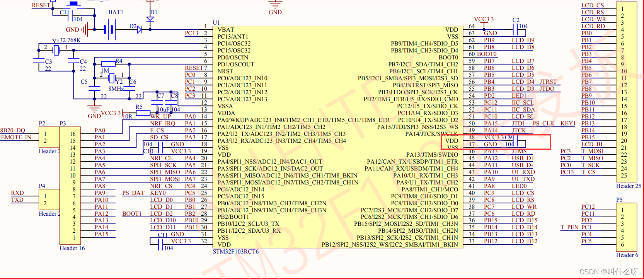Select the U1_TXD net label
The image size is (644, 279).
click(523, 179)
